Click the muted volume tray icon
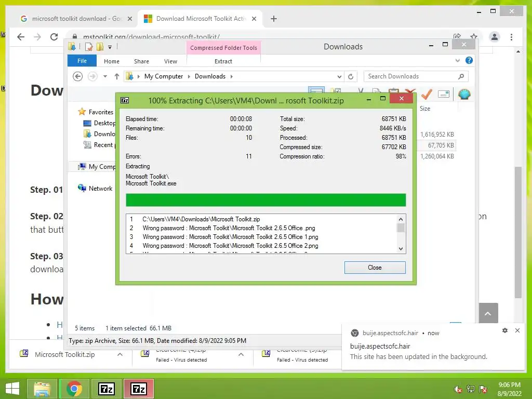Image resolution: width=532 pixels, height=399 pixels. (458, 389)
